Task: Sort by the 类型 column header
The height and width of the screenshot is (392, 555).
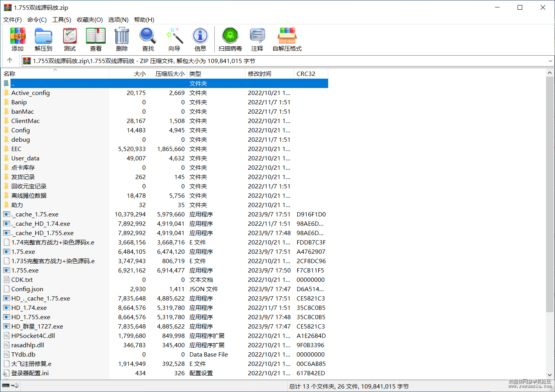Action: 216,74
